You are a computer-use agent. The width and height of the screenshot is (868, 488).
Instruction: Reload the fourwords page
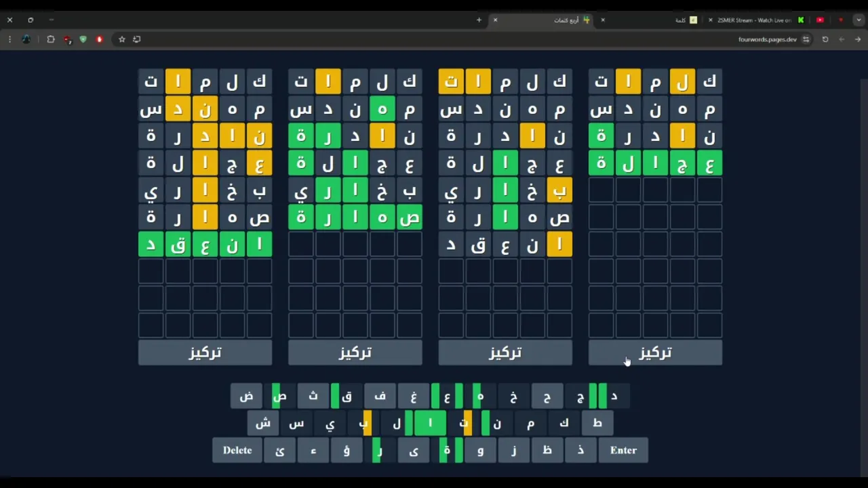[x=825, y=39]
